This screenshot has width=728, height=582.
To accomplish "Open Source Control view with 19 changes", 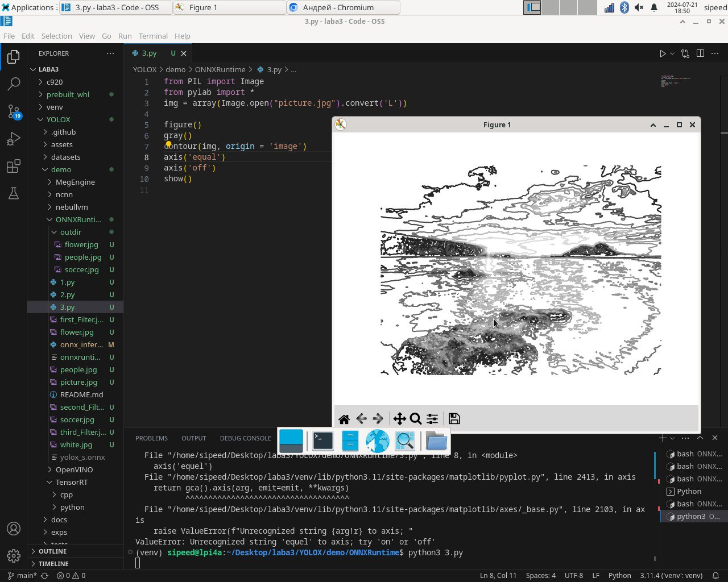I will [14, 111].
